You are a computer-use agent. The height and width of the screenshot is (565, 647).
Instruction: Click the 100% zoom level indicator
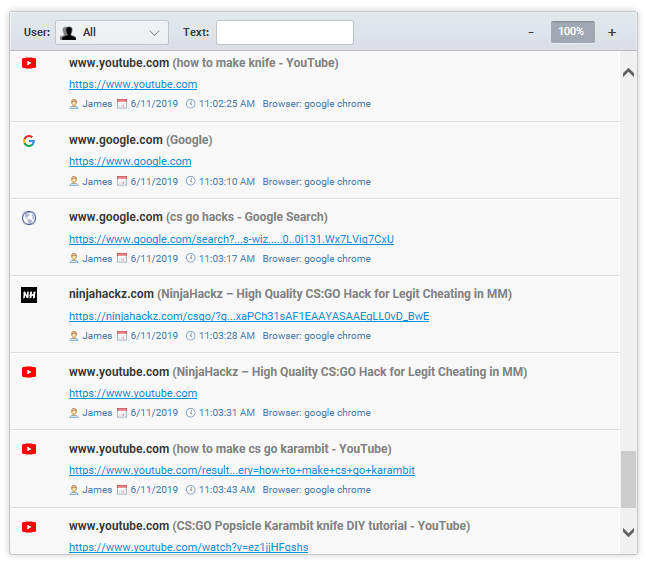pos(572,32)
